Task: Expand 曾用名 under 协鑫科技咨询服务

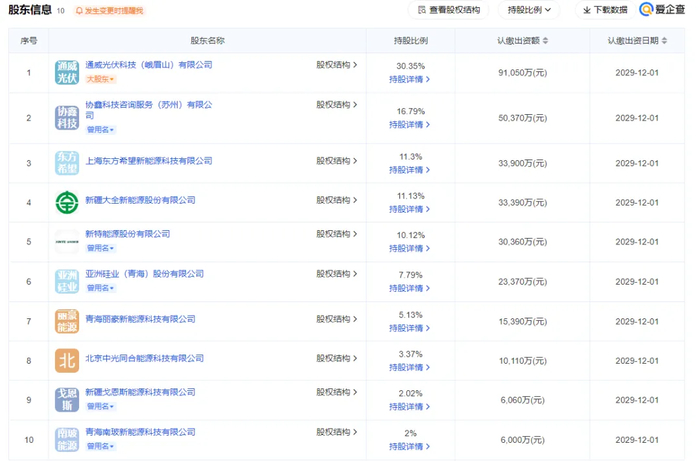Action: [x=100, y=130]
